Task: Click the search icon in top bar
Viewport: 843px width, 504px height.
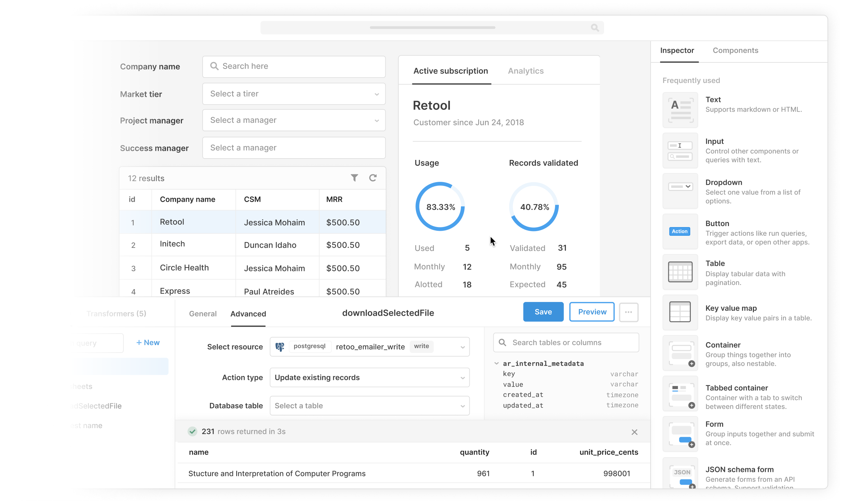Action: click(x=595, y=28)
